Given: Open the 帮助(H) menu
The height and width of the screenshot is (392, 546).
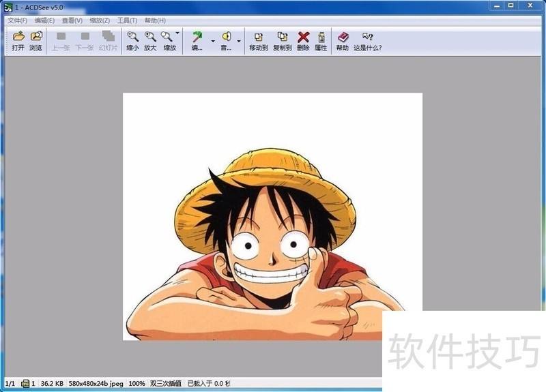Looking at the screenshot, I should (155, 20).
